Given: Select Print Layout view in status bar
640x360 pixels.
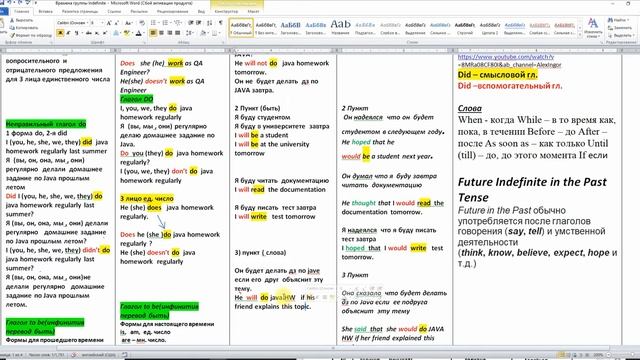Looking at the screenshot, I should point(562,355).
